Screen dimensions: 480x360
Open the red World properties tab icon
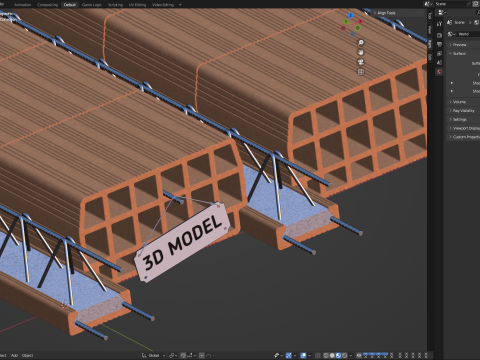[x=439, y=72]
